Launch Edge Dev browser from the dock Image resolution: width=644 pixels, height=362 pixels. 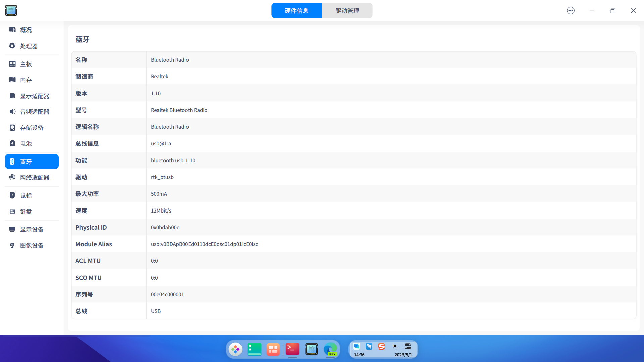click(x=330, y=349)
